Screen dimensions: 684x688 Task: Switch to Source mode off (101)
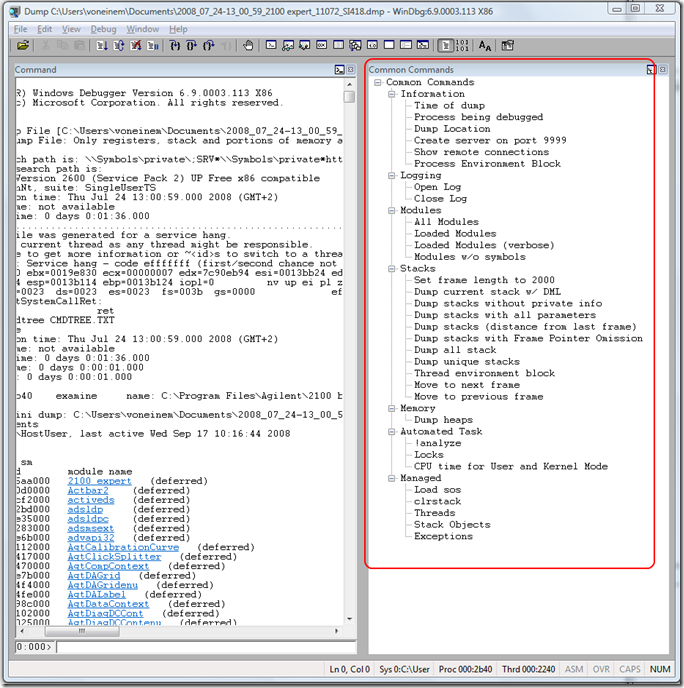click(462, 45)
